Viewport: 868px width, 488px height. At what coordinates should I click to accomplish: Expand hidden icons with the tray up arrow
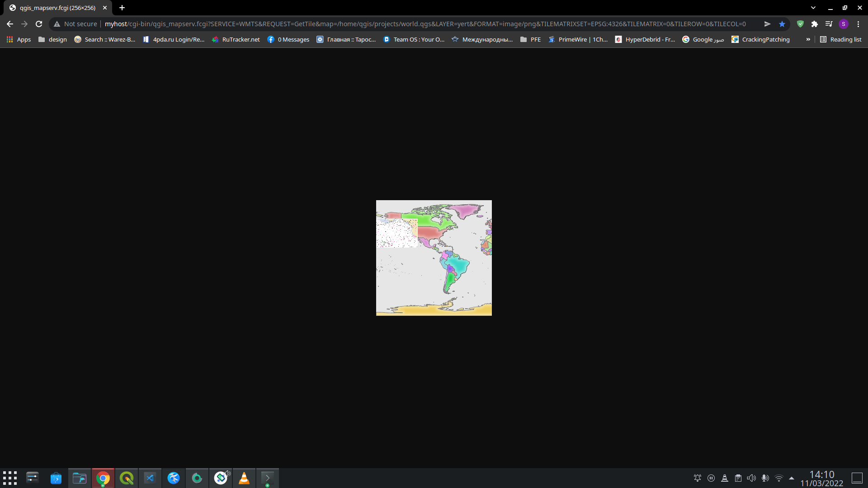tap(792, 478)
